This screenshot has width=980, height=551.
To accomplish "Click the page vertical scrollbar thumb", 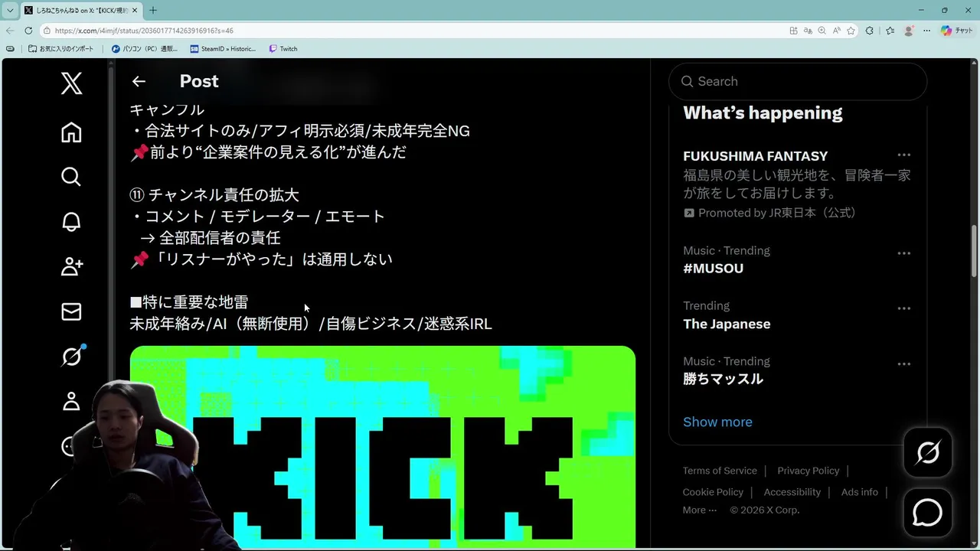I will coord(975,250).
